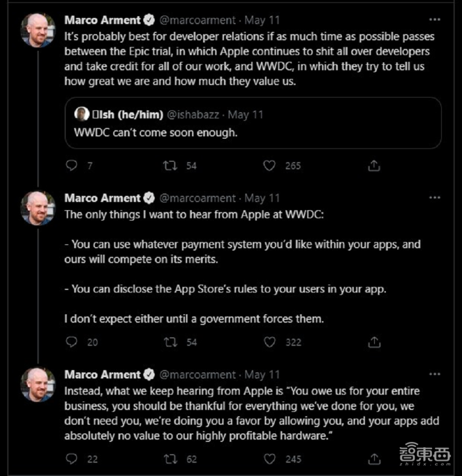Open more options on second tweet

click(434, 198)
